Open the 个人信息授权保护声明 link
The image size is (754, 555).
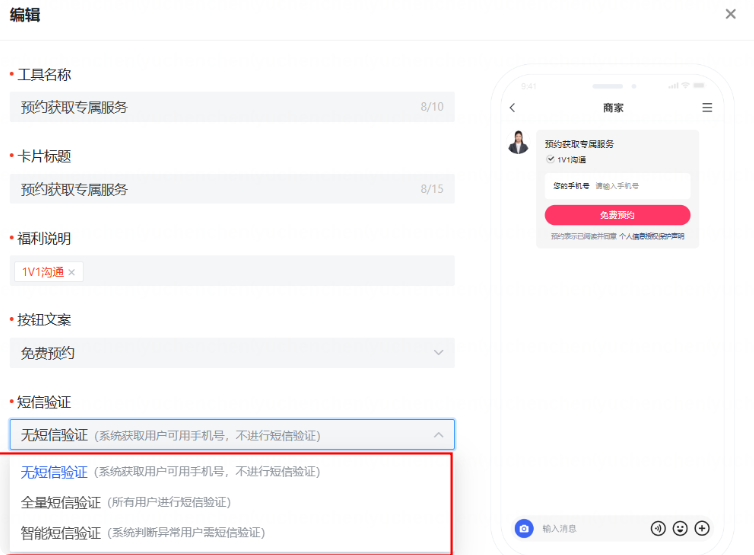pyautogui.click(x=651, y=236)
